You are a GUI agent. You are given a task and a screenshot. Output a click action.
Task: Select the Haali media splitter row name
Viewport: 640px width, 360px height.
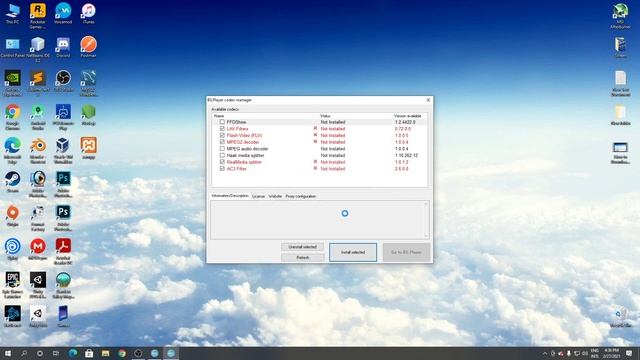pos(245,156)
